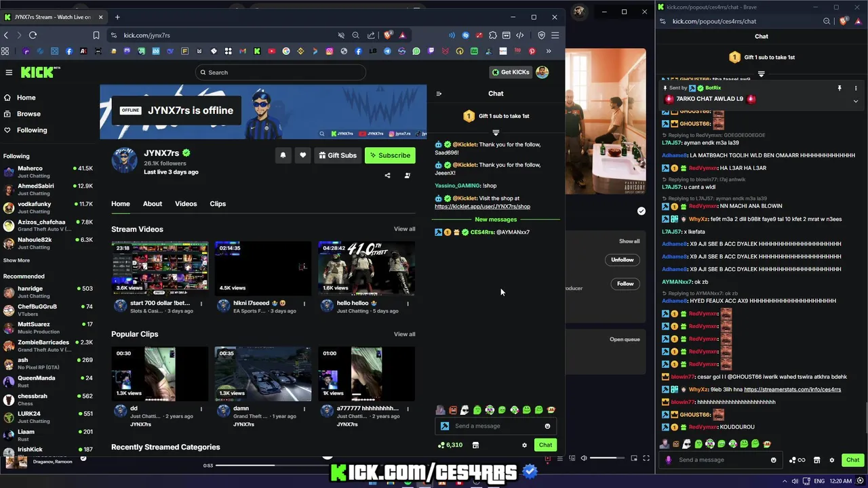Expand the leaderboard in popout chat
This screenshot has height=488, width=868.
(x=762, y=73)
